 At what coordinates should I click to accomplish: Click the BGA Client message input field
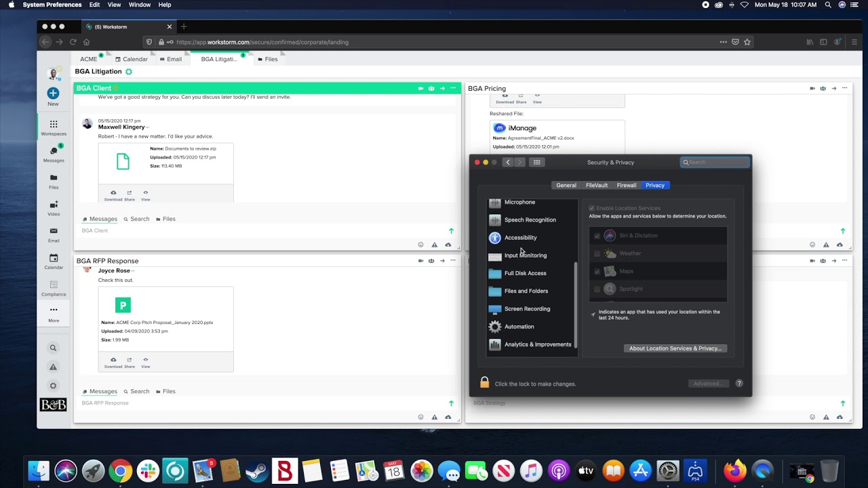click(x=261, y=230)
